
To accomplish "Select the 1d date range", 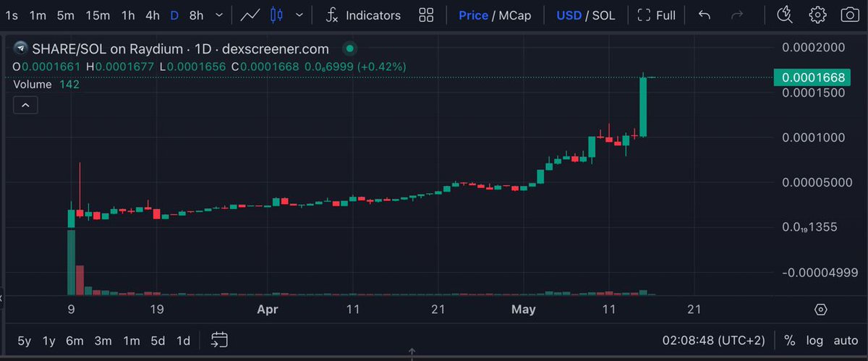I will pos(184,340).
